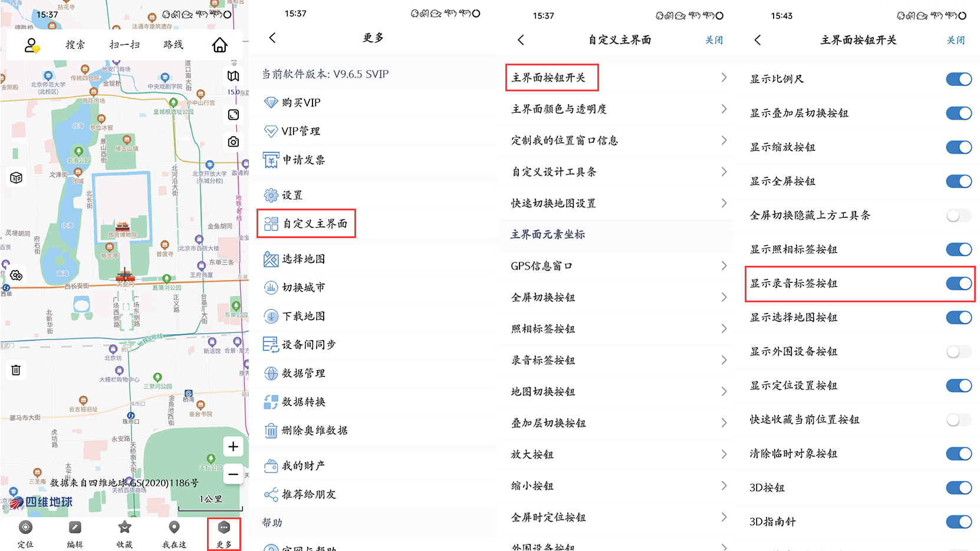Screen dimensions: 980x551
Task: Open 自定义主界面 menu item
Action: pos(307,224)
